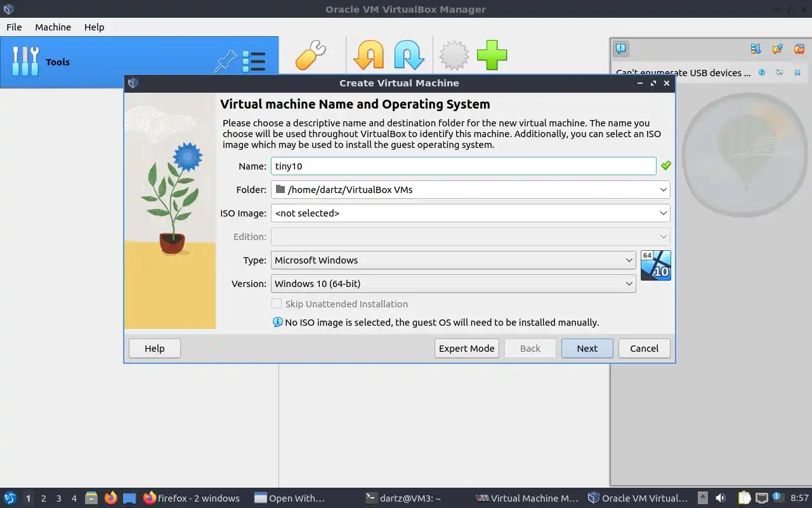Click the "Can't enumerate USB devices" text
The image size is (812, 508).
click(683, 72)
